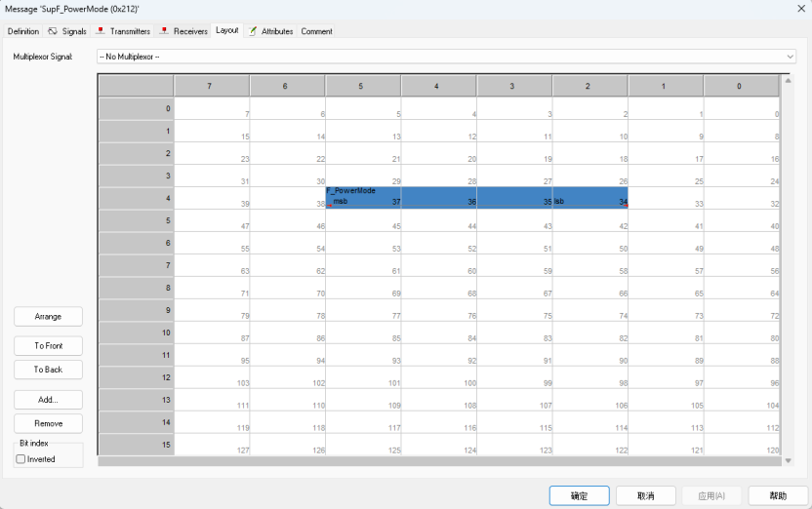Confirm with the 确定 button
Viewport: 812px width, 509px height.
(x=579, y=495)
